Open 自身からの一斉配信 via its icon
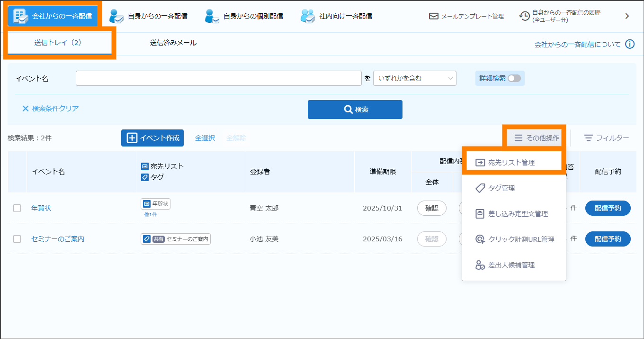Screen dimensions: 644x339 pyautogui.click(x=116, y=16)
